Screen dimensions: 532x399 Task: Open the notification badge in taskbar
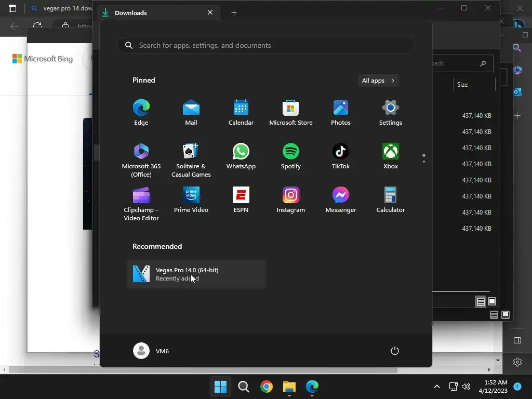[x=517, y=386]
